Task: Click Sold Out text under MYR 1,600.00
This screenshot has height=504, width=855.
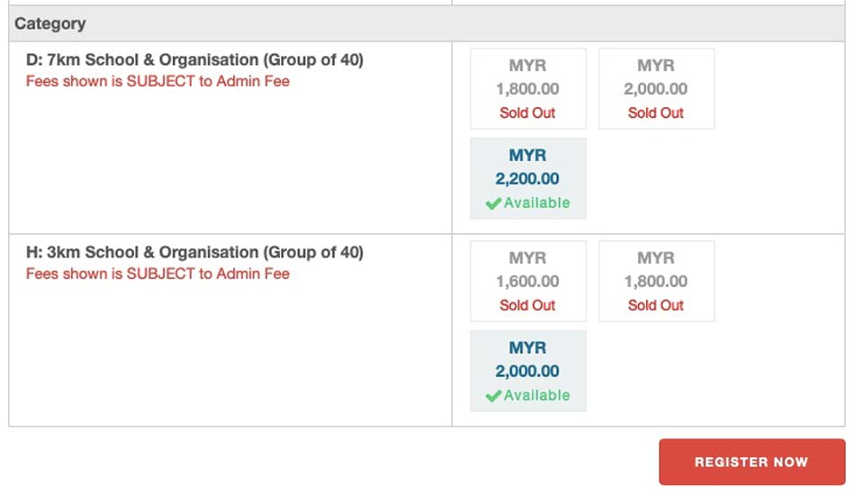Action: click(527, 305)
